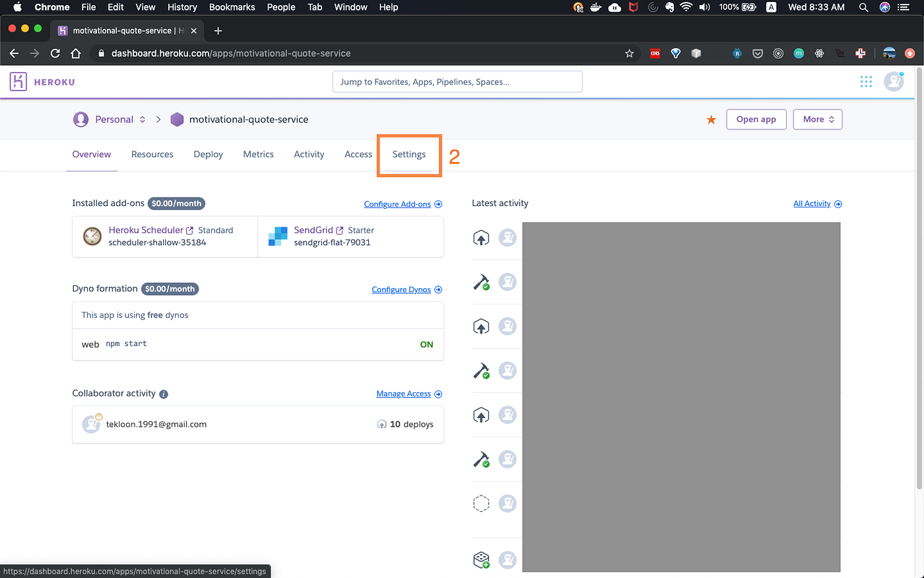This screenshot has height=578, width=924.
Task: Switch to the Resources tab
Action: click(152, 155)
